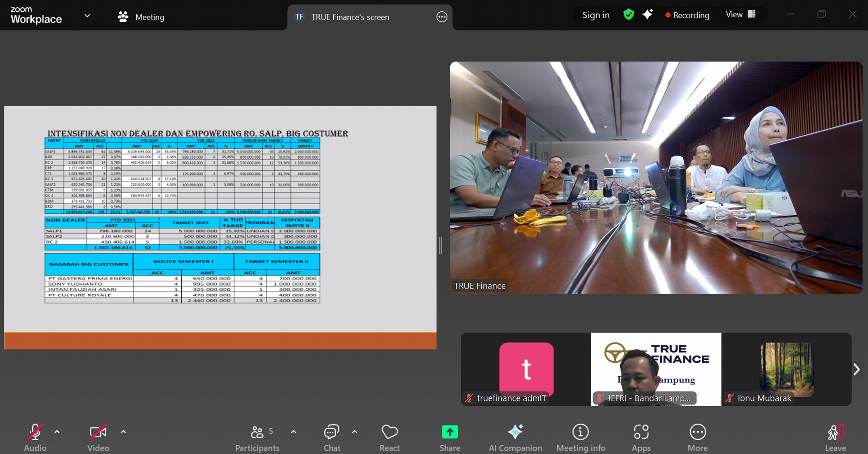Click the Recording indicator

point(687,15)
